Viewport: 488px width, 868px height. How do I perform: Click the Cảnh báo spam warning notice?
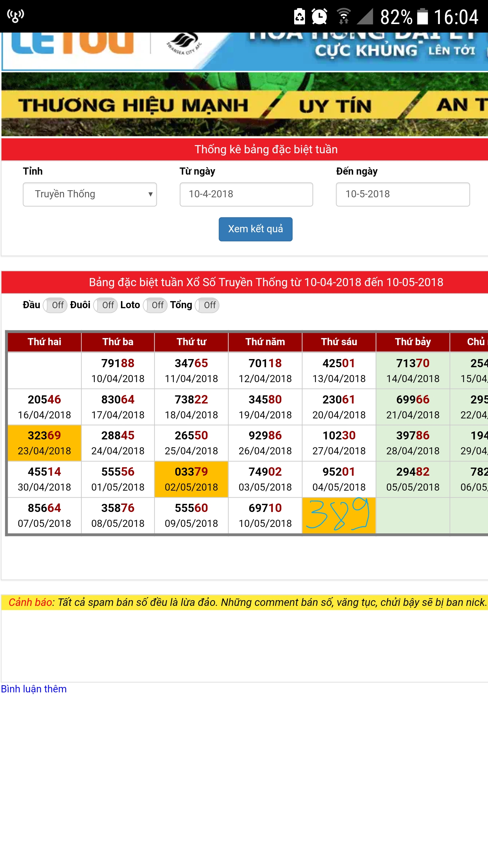pyautogui.click(x=245, y=603)
